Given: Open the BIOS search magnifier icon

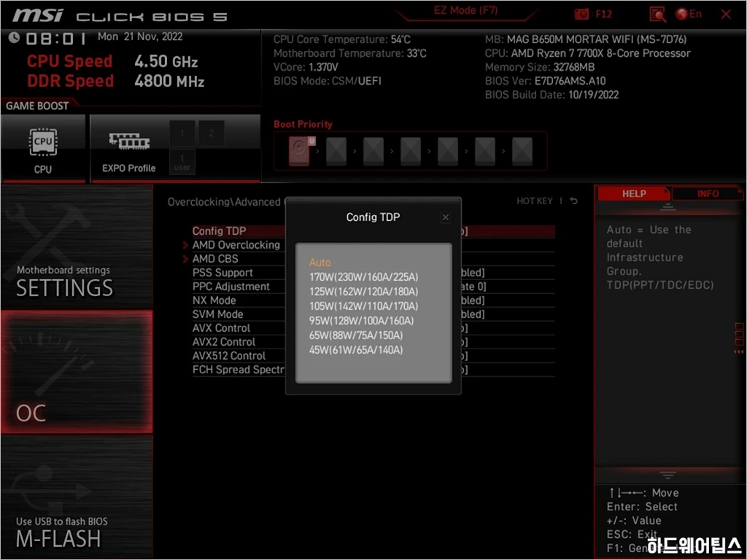Looking at the screenshot, I should pos(657,15).
